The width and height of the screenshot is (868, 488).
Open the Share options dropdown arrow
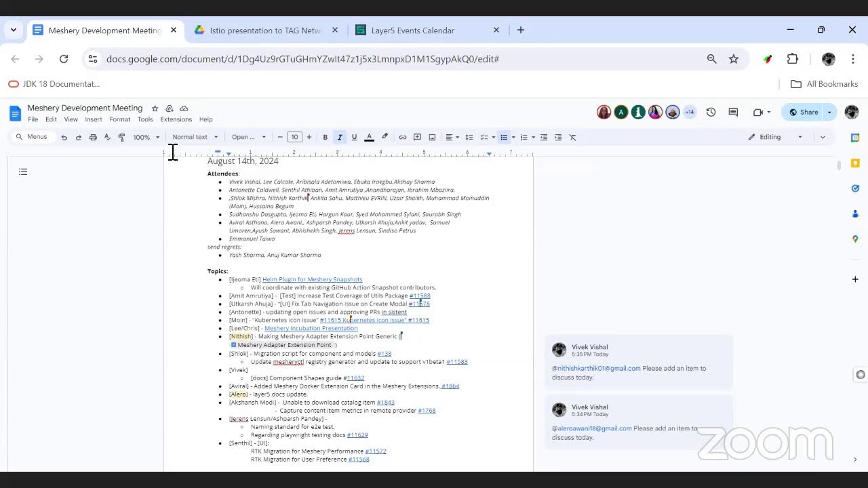coord(829,112)
